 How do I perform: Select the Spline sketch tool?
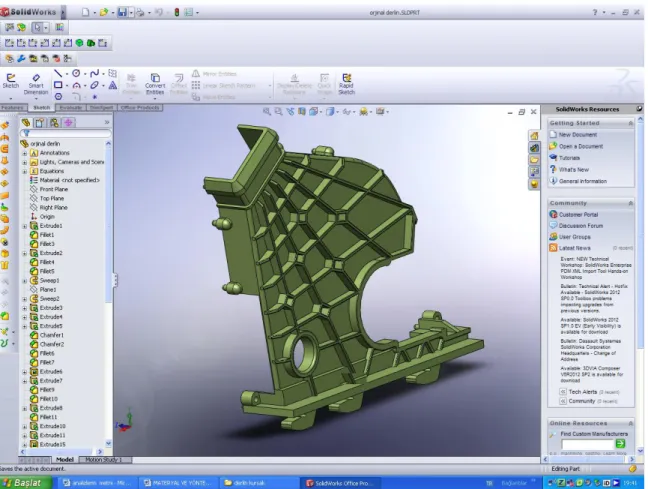94,73
